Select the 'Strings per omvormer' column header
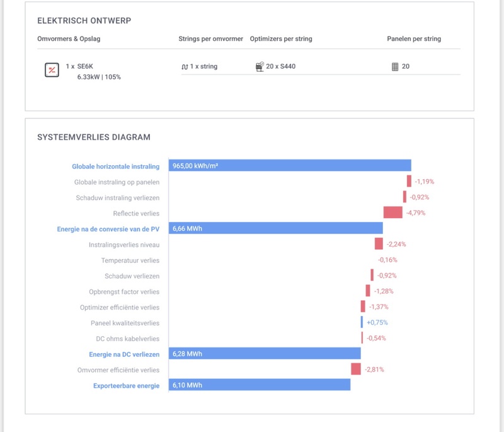 click(210, 39)
